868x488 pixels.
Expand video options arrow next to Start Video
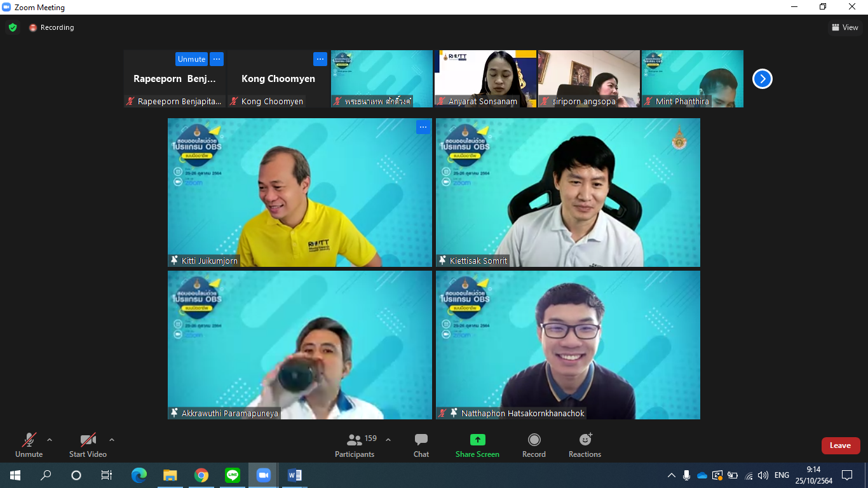pos(112,439)
